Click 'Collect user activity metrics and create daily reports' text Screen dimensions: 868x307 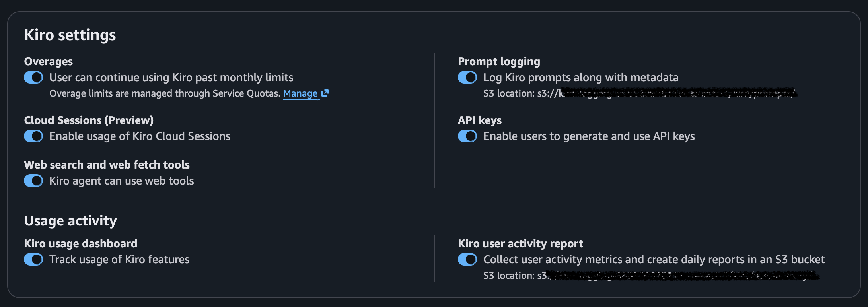coord(654,260)
